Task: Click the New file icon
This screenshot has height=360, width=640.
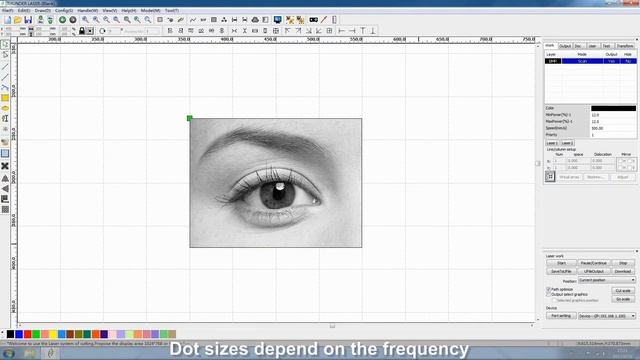Action: click(7, 20)
